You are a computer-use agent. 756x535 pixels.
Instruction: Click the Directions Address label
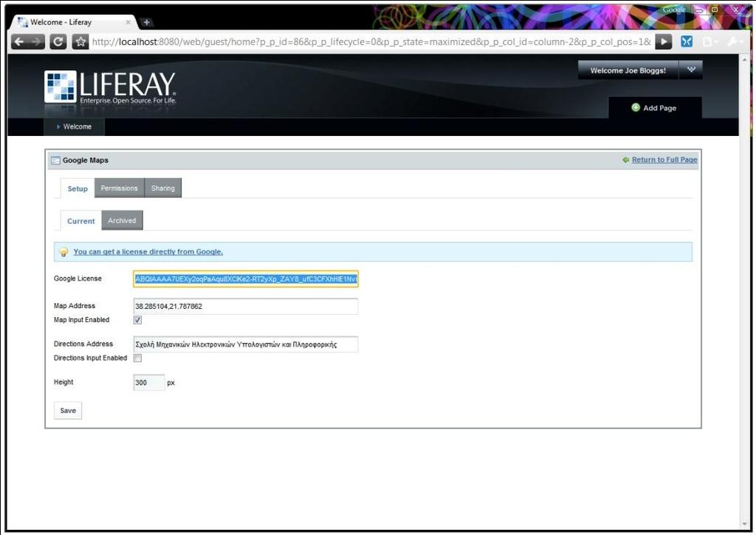point(83,344)
